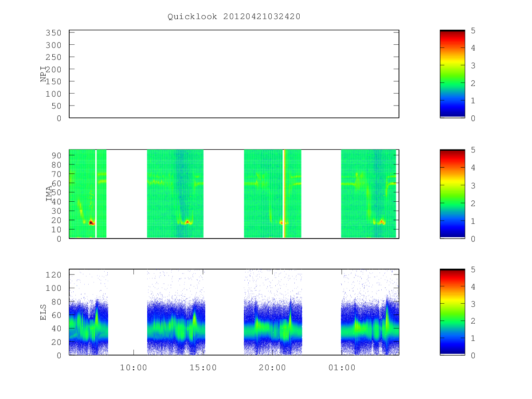
Task: Click the ELS panel colorbar
Action: [x=452, y=312]
